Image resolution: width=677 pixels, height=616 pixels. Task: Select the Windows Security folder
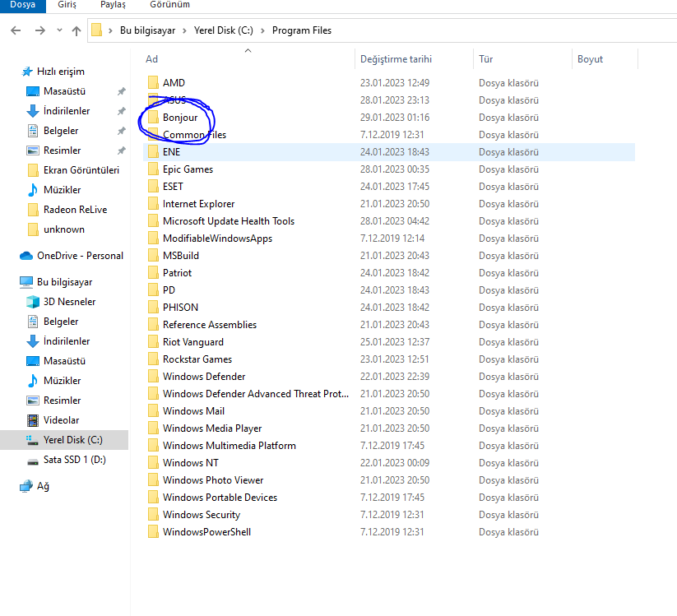pos(202,515)
